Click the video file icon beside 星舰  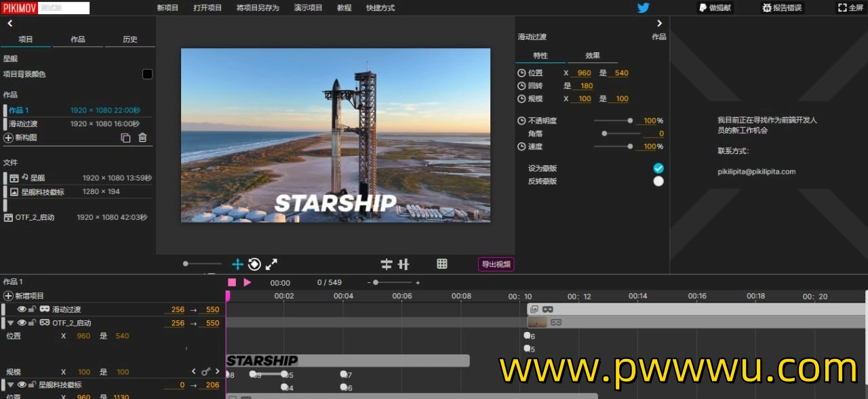click(14, 178)
